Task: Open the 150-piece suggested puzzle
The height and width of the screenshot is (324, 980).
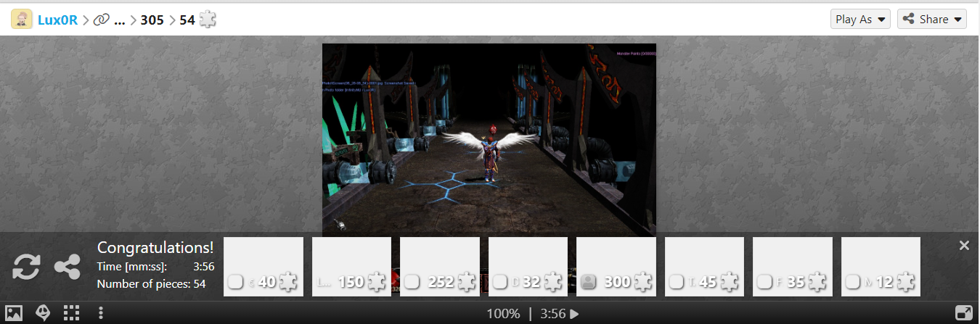Action: [351, 267]
